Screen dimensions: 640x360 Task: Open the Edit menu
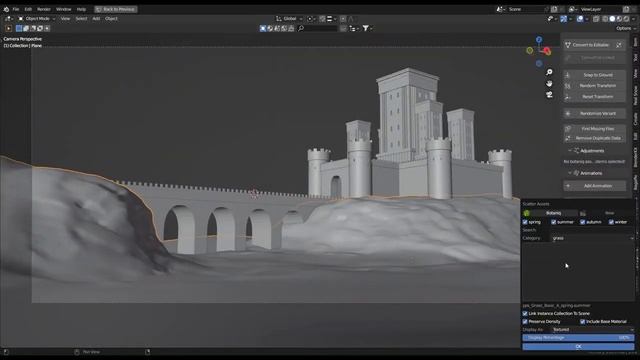coord(28,9)
